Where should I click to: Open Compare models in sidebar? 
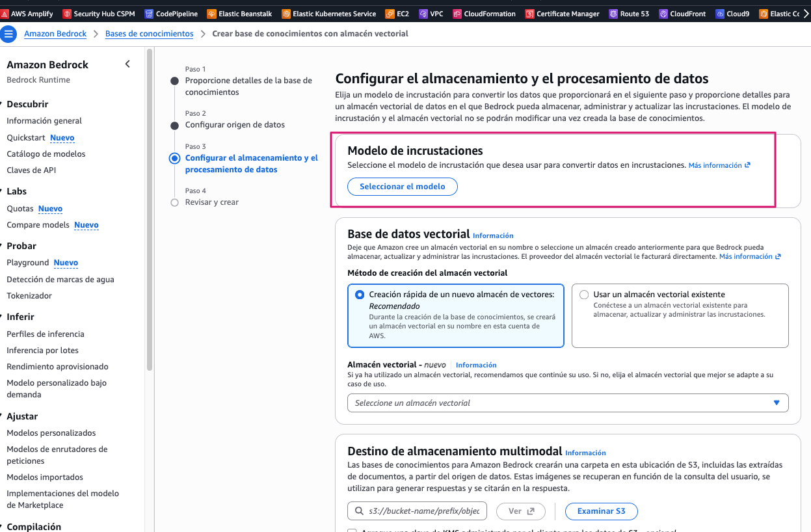(x=38, y=225)
